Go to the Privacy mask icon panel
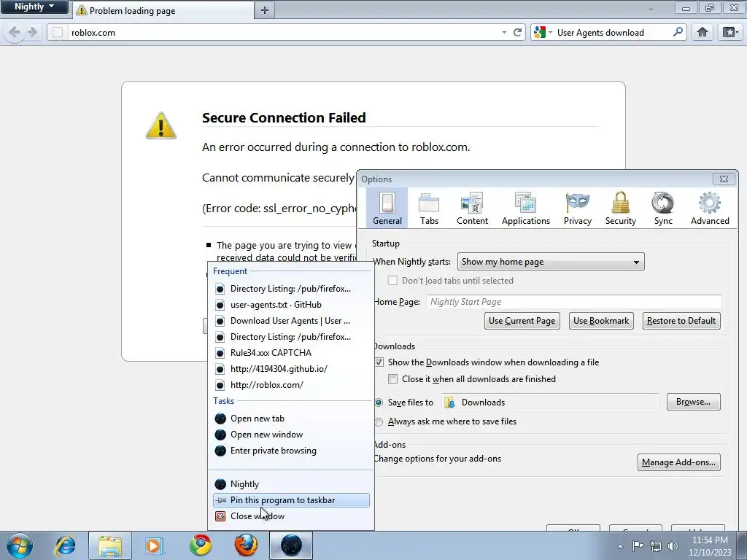Screen dimensions: 747x560 click(x=578, y=208)
